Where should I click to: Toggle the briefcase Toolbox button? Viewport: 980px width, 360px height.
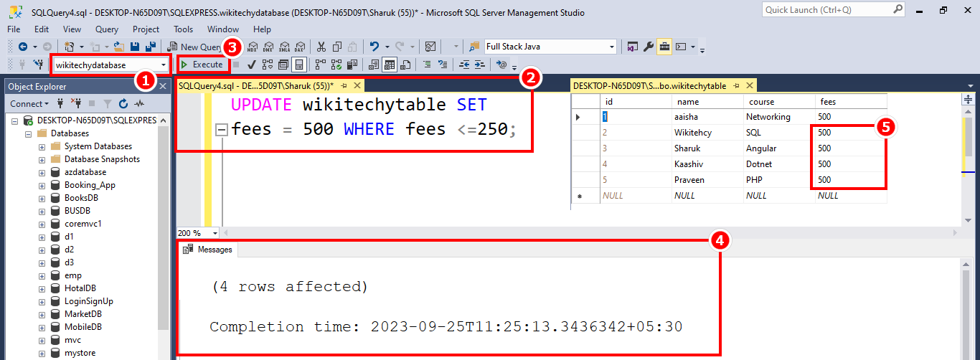point(664,47)
